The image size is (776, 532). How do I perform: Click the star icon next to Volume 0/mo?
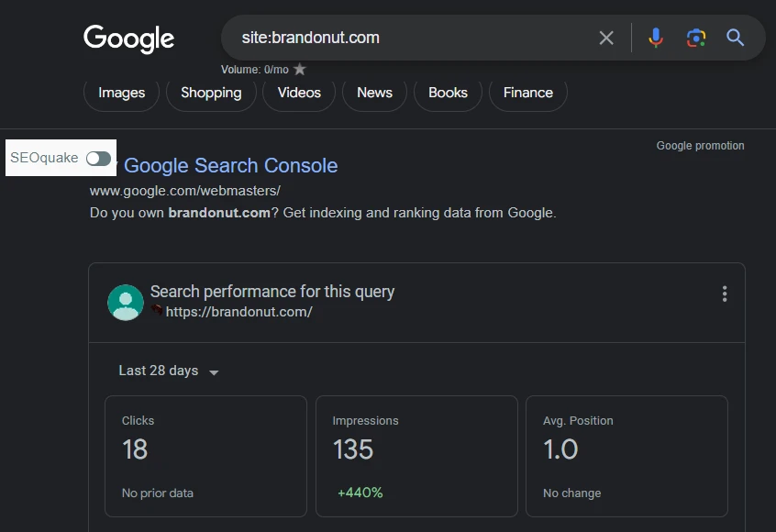pyautogui.click(x=300, y=69)
